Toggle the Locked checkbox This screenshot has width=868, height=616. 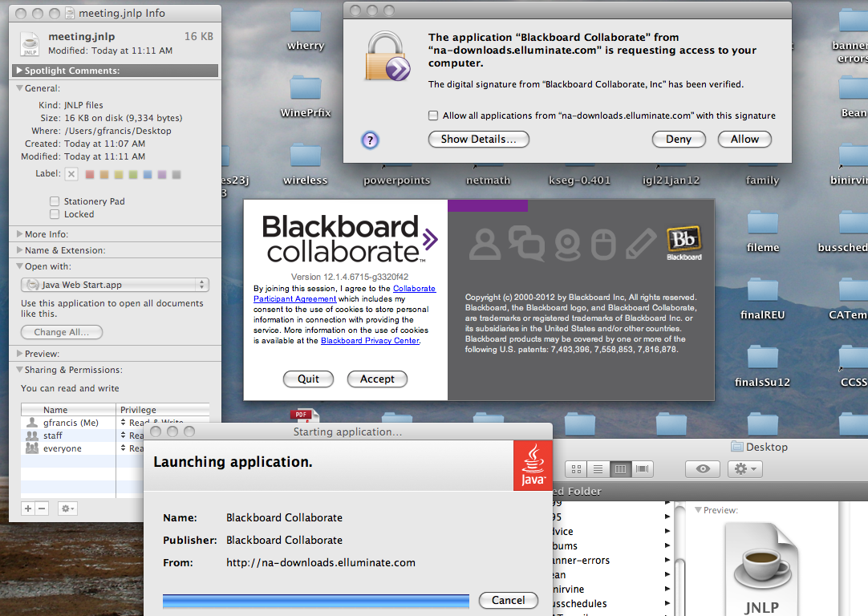point(55,214)
